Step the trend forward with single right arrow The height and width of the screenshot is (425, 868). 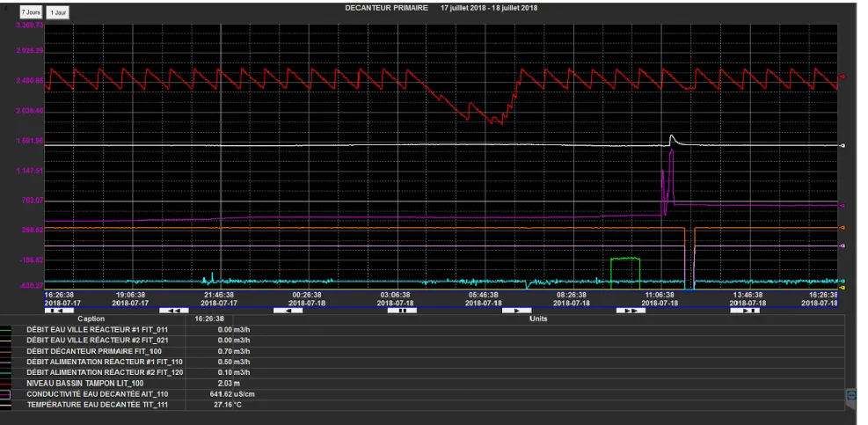[516, 311]
